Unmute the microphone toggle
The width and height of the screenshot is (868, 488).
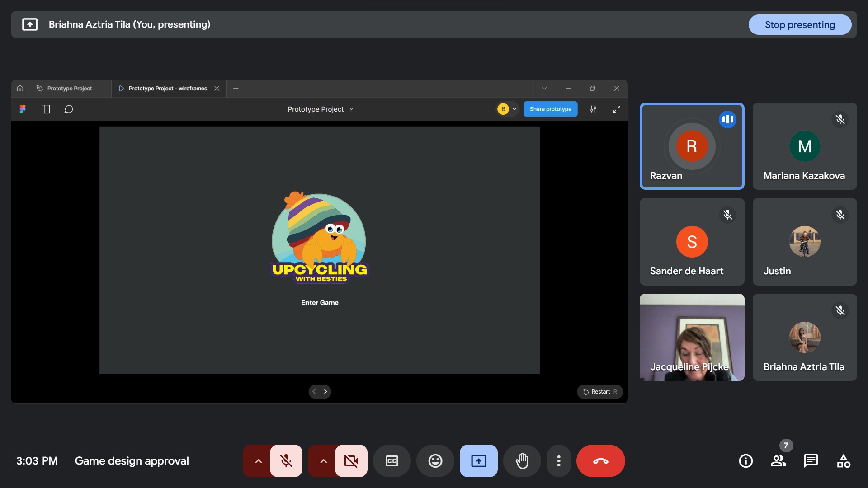click(x=286, y=461)
